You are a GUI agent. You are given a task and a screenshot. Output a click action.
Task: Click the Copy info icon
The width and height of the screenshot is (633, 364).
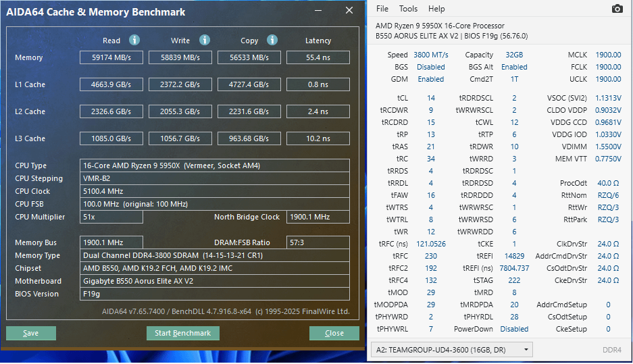tap(272, 40)
